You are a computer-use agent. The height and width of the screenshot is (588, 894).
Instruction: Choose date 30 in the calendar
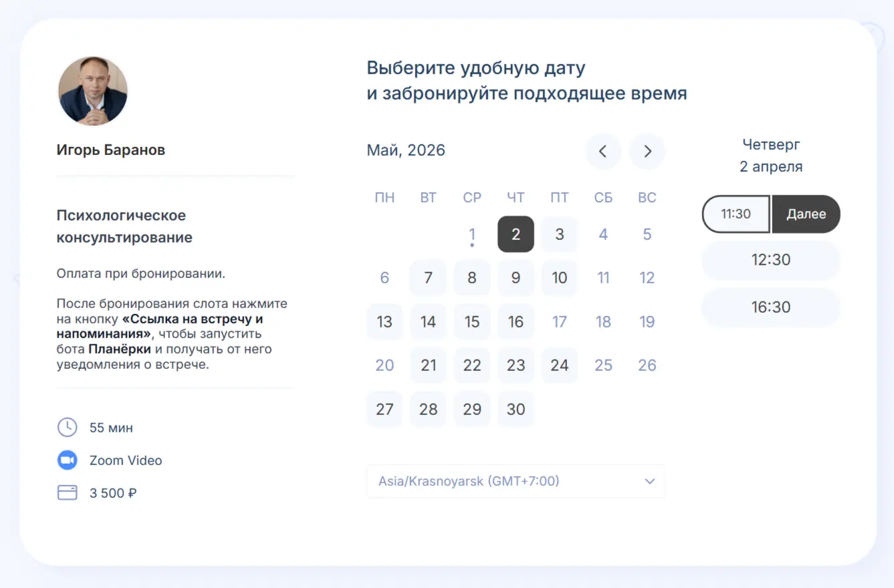click(516, 409)
